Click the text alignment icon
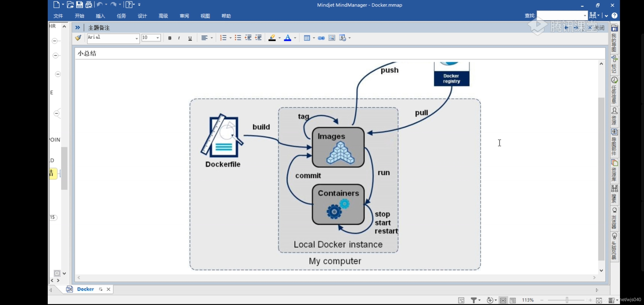644x305 pixels. pos(204,38)
